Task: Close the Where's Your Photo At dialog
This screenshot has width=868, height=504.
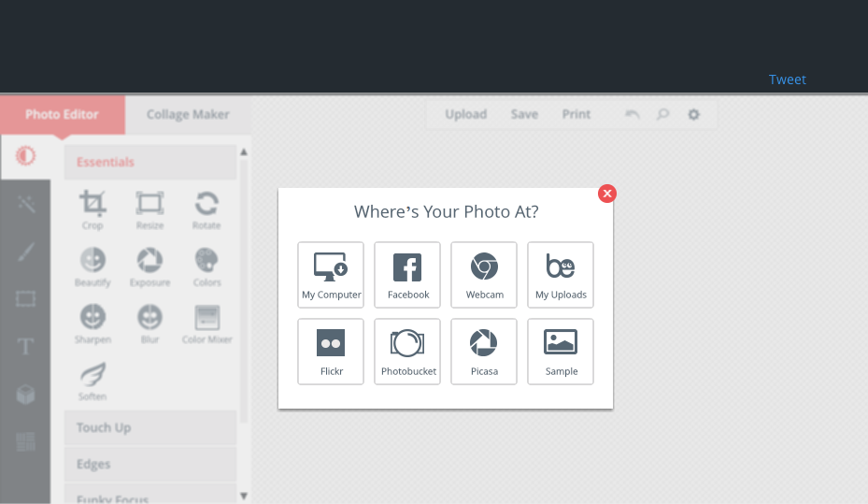Action: click(x=607, y=194)
